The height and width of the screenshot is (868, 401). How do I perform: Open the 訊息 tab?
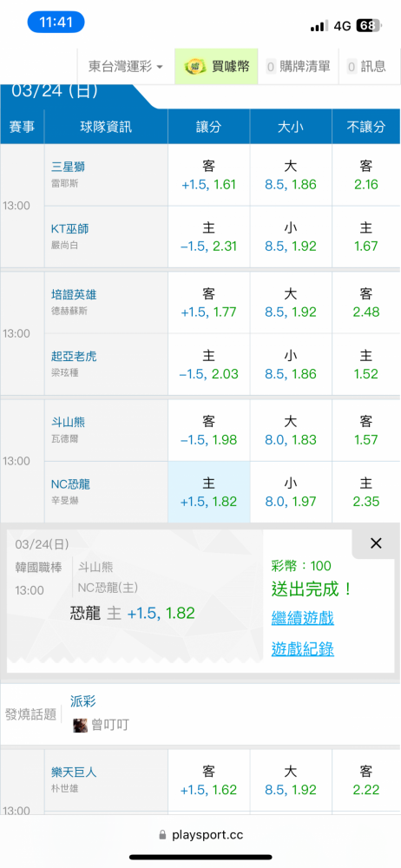click(x=366, y=67)
